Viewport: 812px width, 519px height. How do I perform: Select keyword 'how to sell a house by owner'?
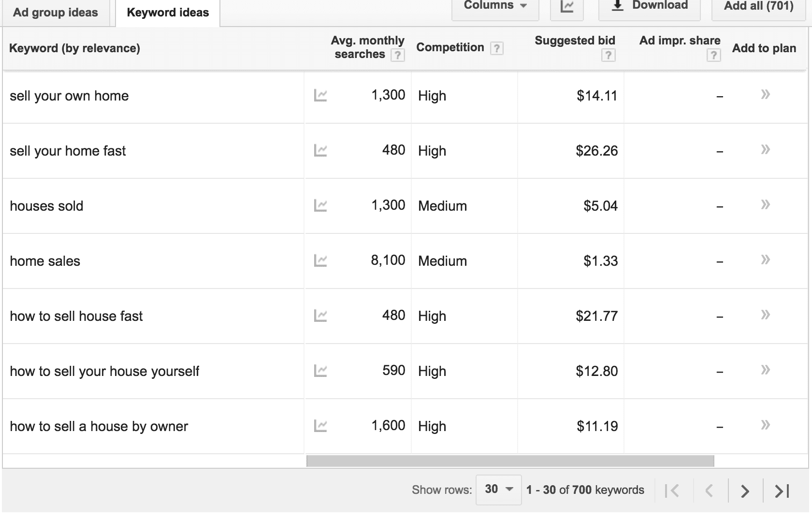tap(99, 426)
